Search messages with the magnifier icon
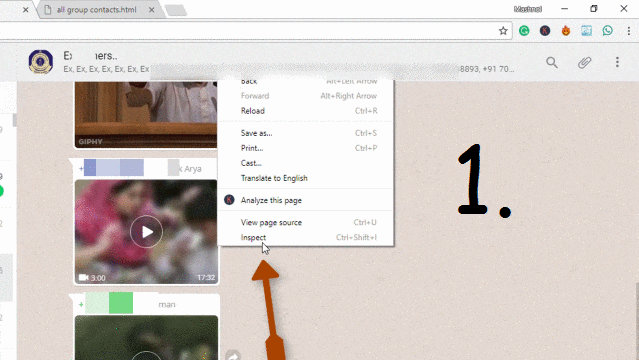639x360 pixels. [x=552, y=62]
